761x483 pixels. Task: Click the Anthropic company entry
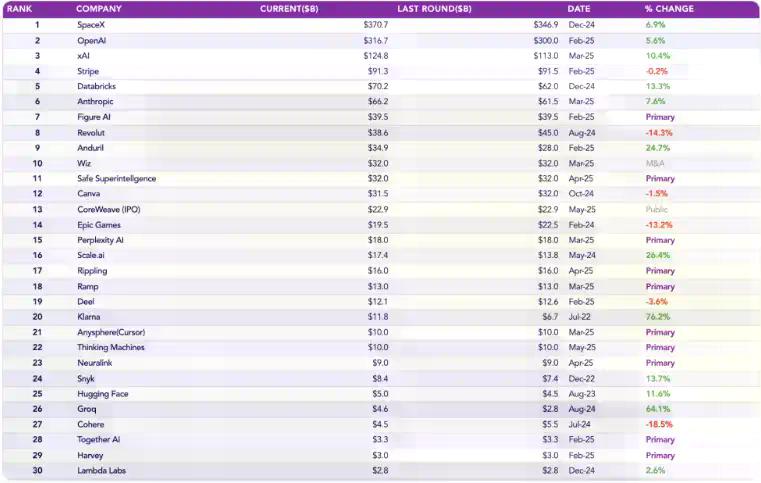pos(97,101)
